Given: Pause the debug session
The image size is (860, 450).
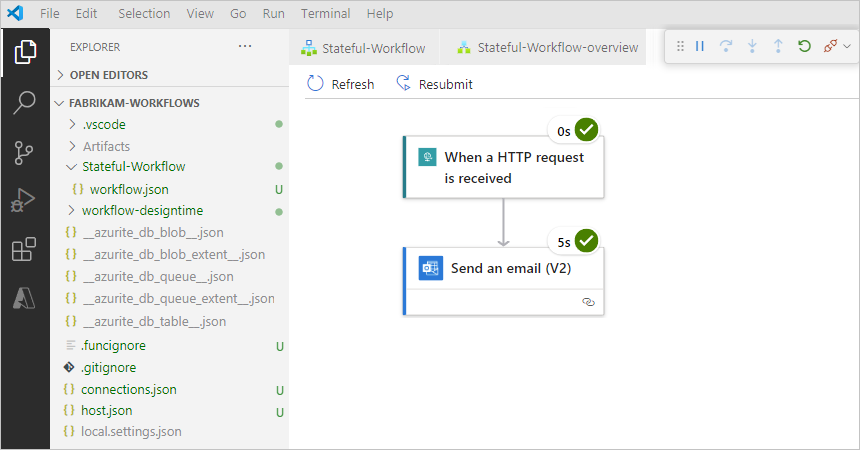Looking at the screenshot, I should [x=700, y=47].
